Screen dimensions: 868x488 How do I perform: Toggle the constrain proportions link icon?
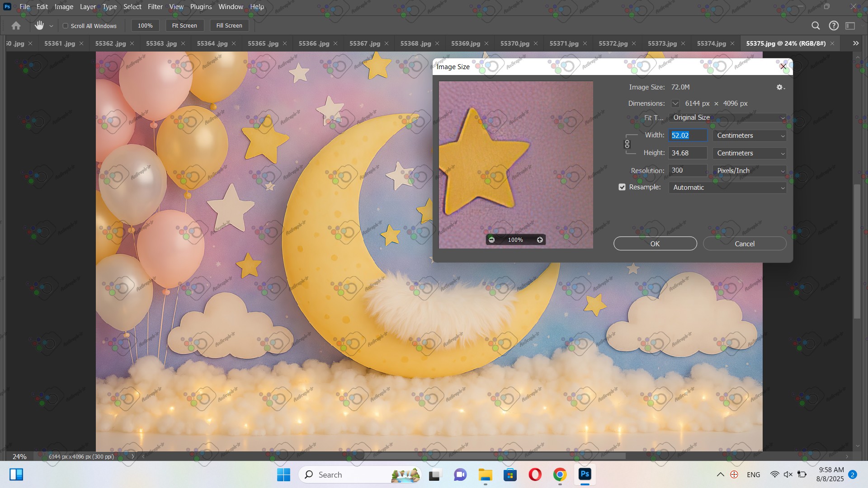coord(627,144)
